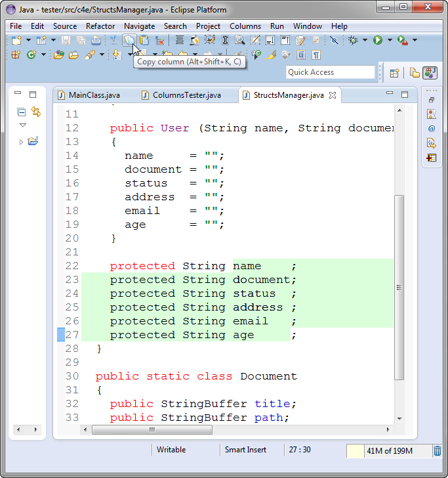This screenshot has width=448, height=478.
Task: Toggle show whitespace characters pilcrow
Action: click(x=316, y=55)
